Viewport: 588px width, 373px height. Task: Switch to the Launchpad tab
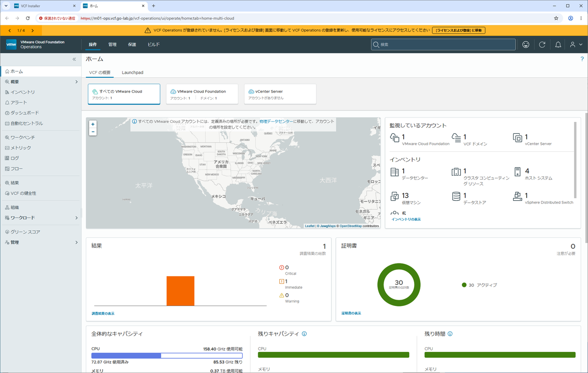point(132,72)
